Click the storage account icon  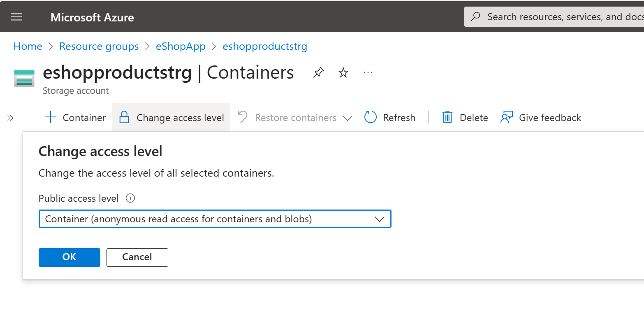[24, 78]
